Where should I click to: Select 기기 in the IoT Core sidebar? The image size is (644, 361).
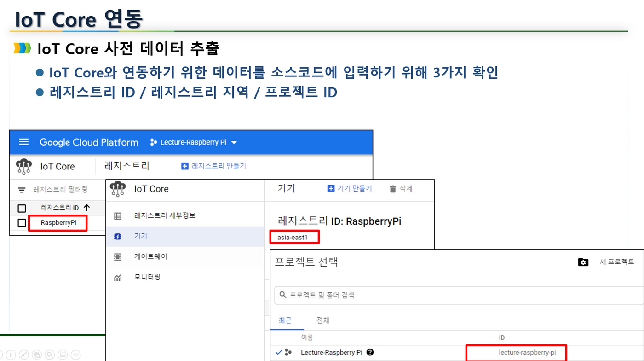pyautogui.click(x=185, y=236)
